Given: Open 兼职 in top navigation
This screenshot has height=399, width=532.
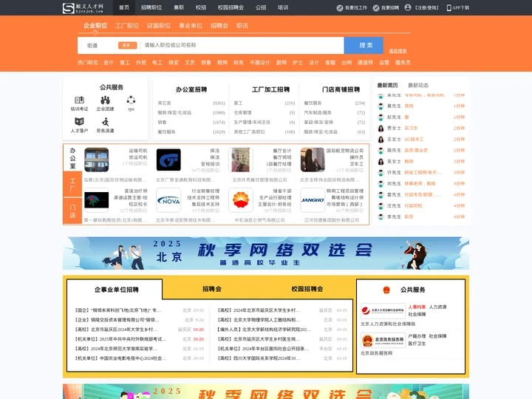Looking at the screenshot, I should (x=179, y=7).
